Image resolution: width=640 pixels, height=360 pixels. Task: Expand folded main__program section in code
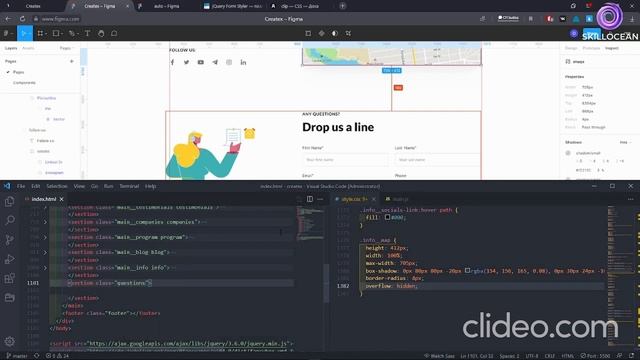[45, 237]
